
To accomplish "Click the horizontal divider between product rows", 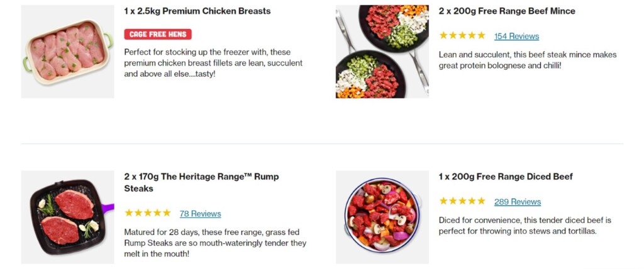I will (x=322, y=144).
